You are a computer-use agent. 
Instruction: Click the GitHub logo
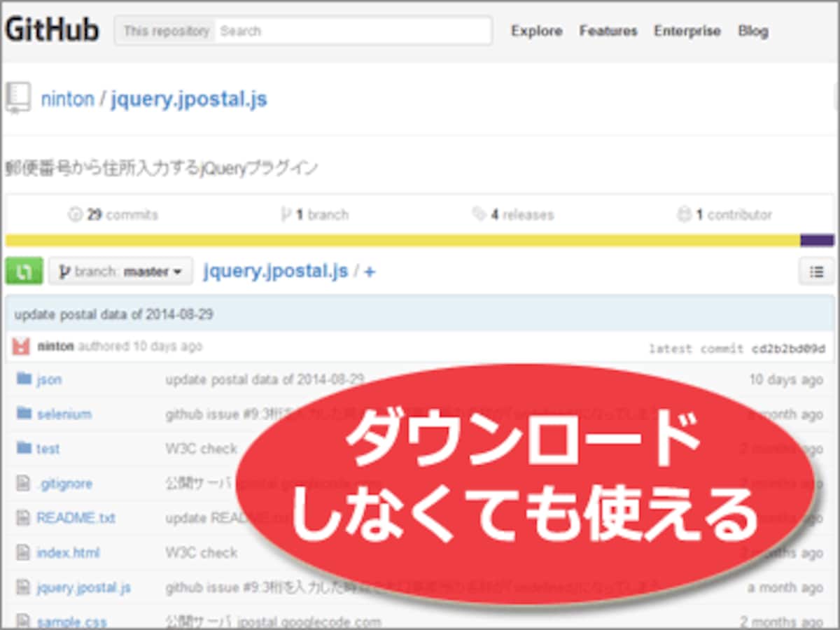pos(52,31)
